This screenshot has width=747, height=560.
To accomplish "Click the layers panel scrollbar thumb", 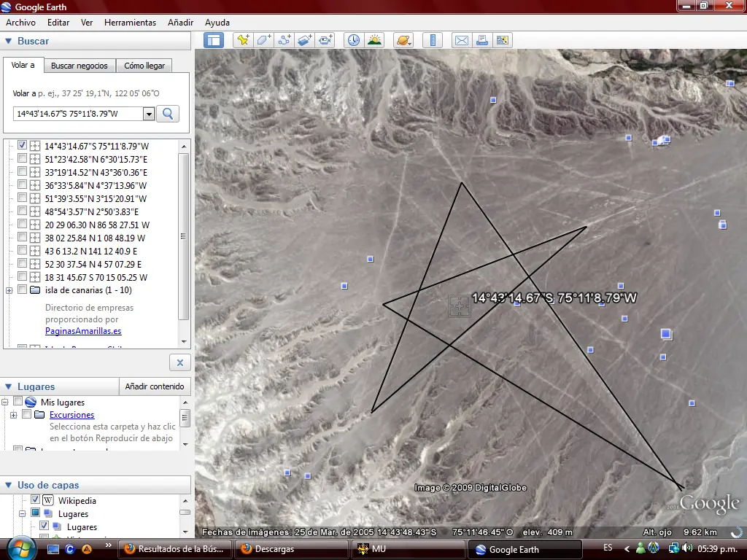I will pyautogui.click(x=185, y=513).
